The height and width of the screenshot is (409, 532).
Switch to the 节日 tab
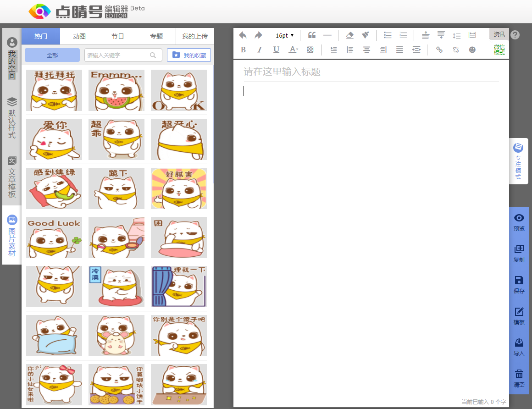(x=118, y=36)
